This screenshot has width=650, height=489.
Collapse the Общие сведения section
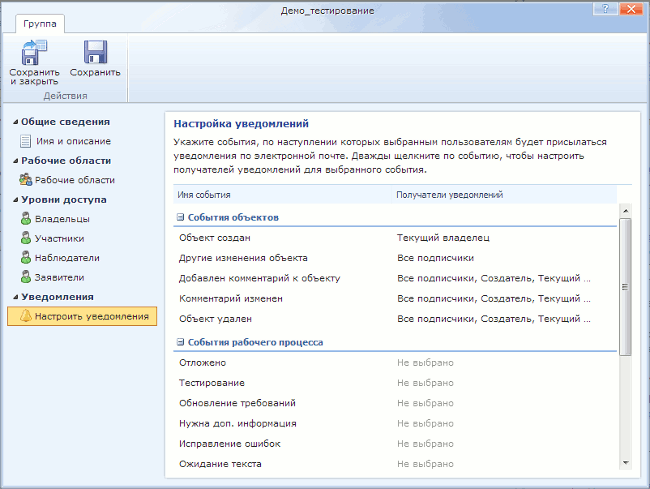click(x=15, y=122)
